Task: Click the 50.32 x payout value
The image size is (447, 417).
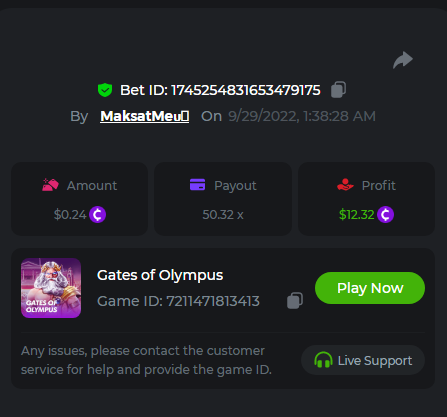Action: tap(223, 215)
